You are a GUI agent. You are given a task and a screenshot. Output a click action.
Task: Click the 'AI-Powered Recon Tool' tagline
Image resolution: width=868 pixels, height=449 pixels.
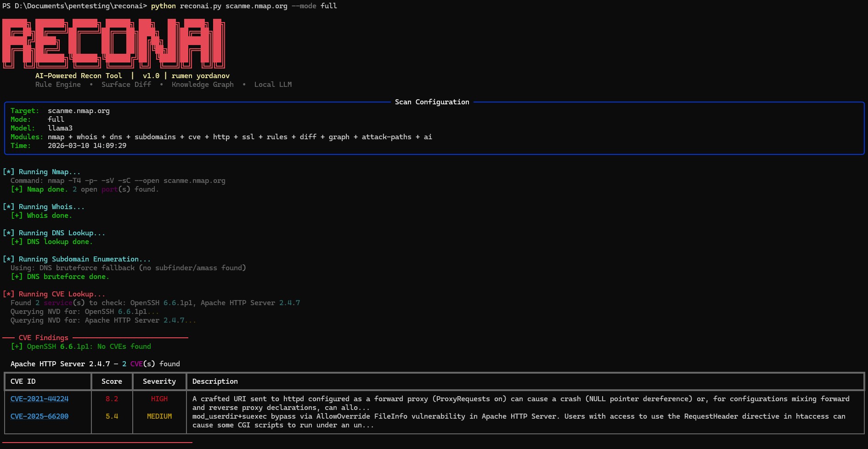[x=79, y=76]
